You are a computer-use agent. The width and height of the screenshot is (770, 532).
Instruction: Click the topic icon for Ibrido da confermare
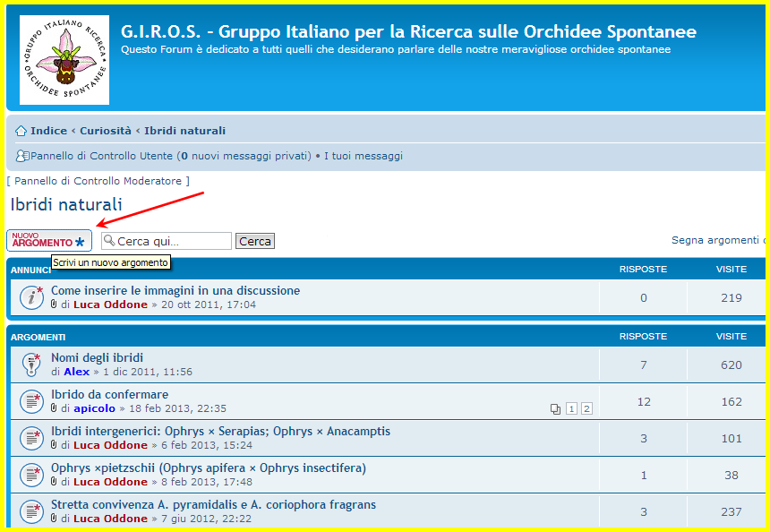(x=32, y=401)
